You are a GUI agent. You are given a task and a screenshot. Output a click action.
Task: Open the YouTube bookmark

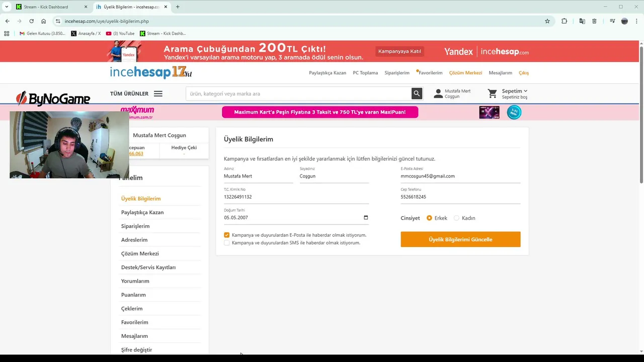pos(120,33)
